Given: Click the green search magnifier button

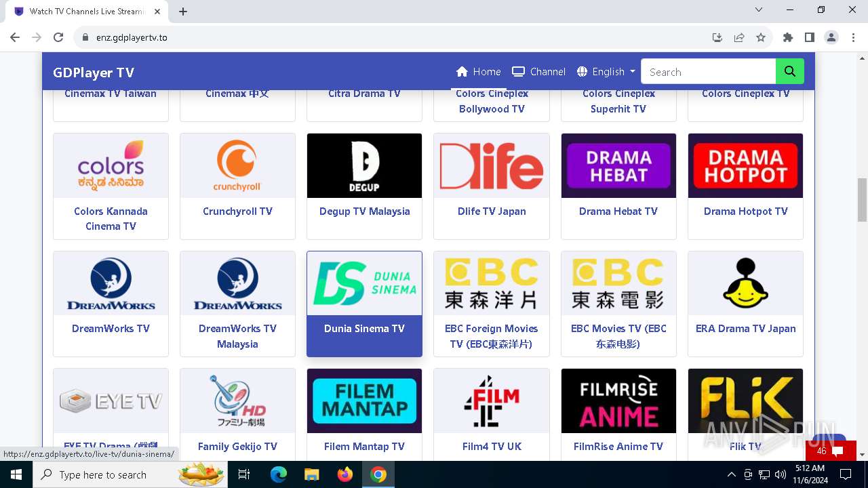Looking at the screenshot, I should coord(790,72).
